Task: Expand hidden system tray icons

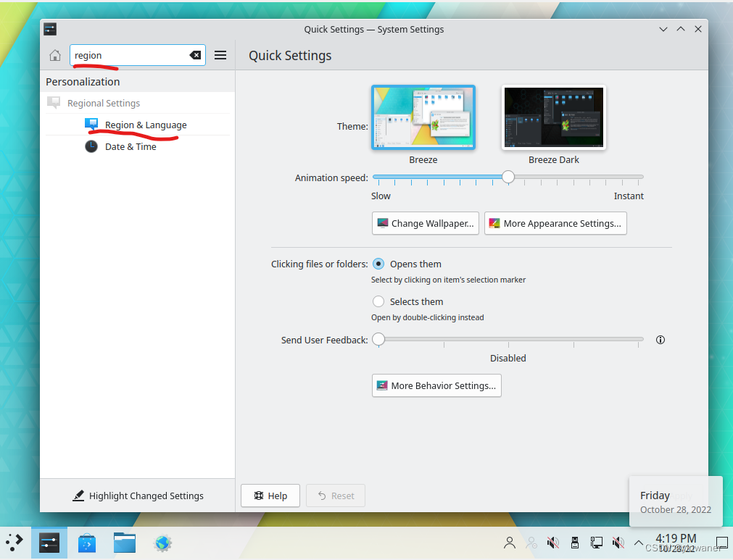Action: (638, 543)
